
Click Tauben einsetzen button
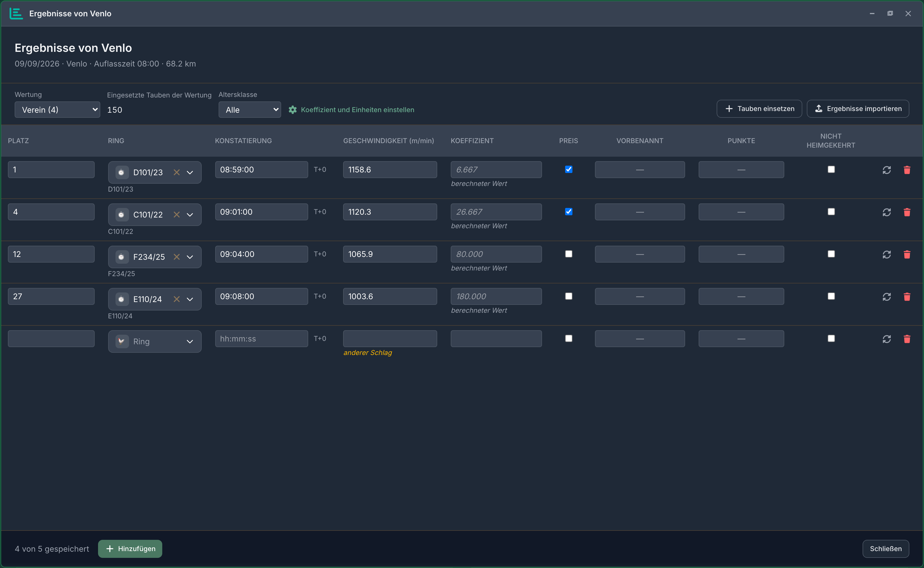759,108
